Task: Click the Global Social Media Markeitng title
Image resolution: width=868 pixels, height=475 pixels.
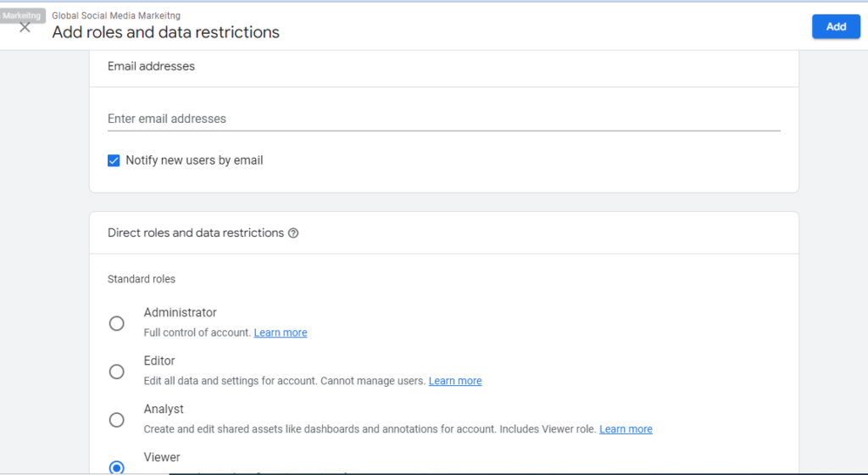Action: [x=116, y=15]
